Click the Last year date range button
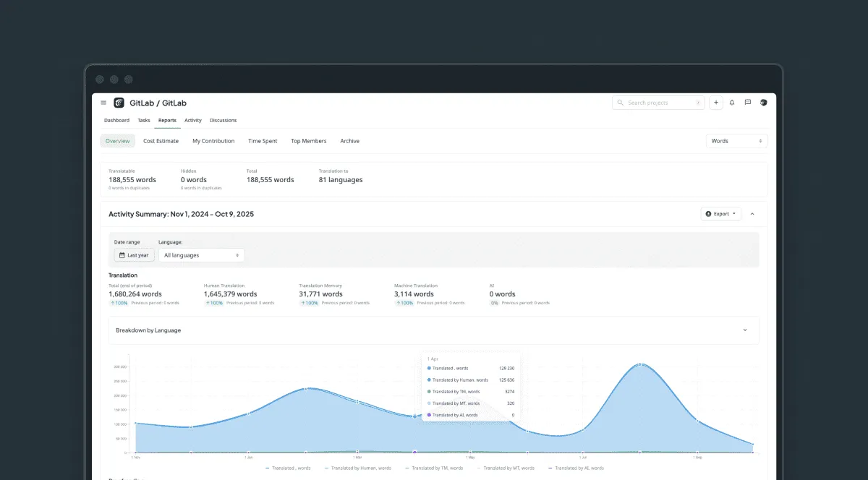Viewport: 868px width, 480px height. (x=134, y=255)
